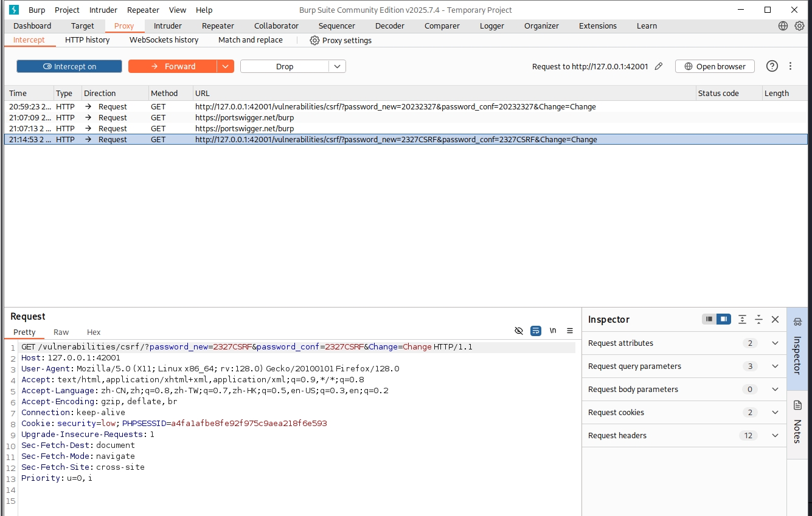Switch to the Collaborator tab

point(277,26)
